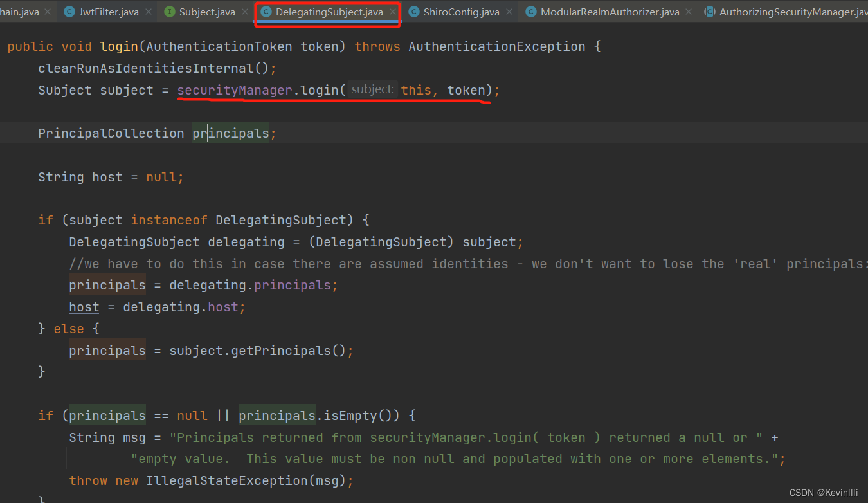Click the class icon on DelegatingSubject.java tab
The width and height of the screenshot is (868, 503).
coord(266,12)
